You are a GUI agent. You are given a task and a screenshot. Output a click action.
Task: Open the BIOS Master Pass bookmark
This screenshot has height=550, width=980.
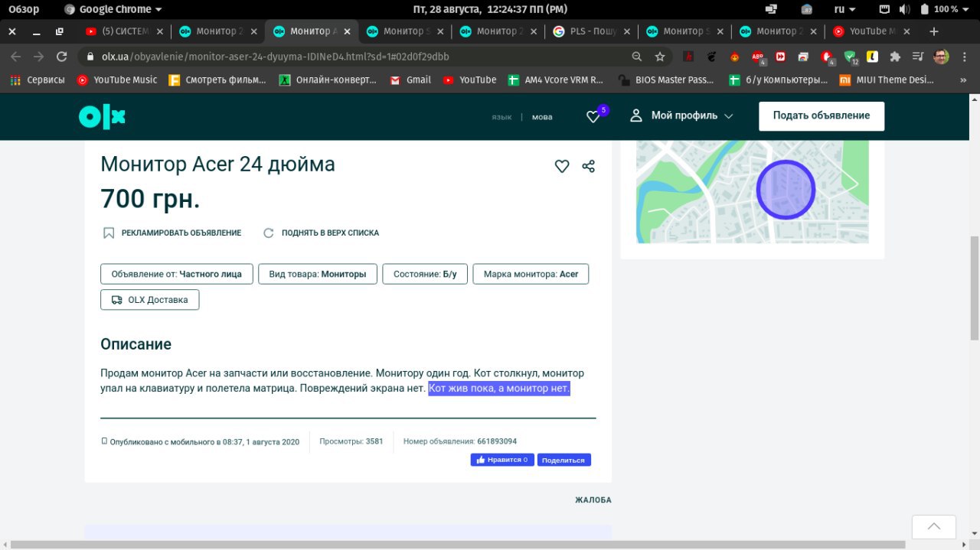tap(667, 80)
